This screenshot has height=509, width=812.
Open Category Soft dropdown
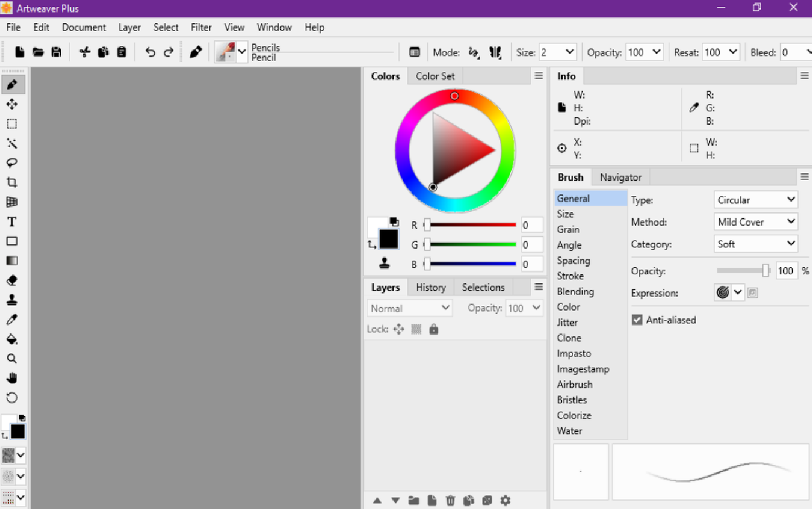tap(756, 244)
